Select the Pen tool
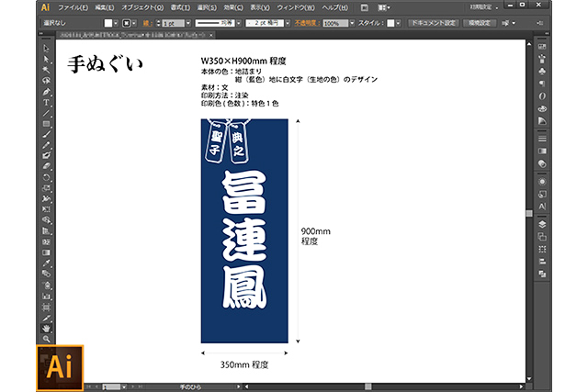This screenshot has height=392, width=588. [x=47, y=92]
